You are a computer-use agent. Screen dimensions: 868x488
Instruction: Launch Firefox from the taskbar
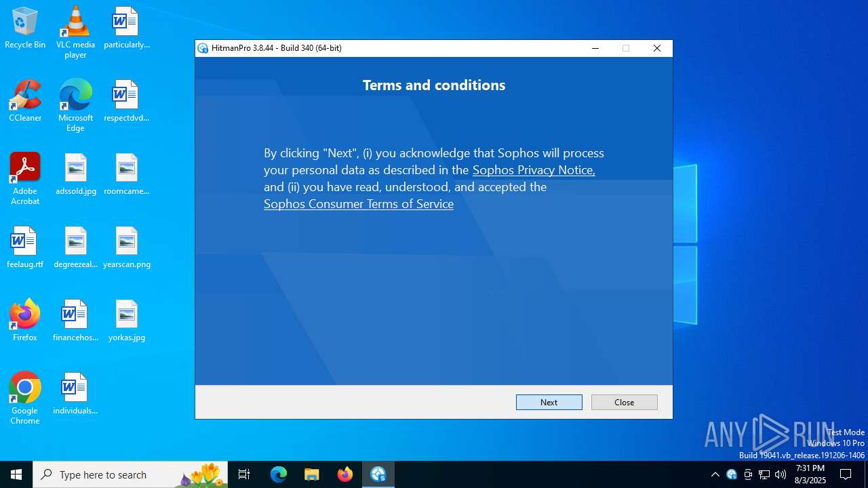pos(345,474)
